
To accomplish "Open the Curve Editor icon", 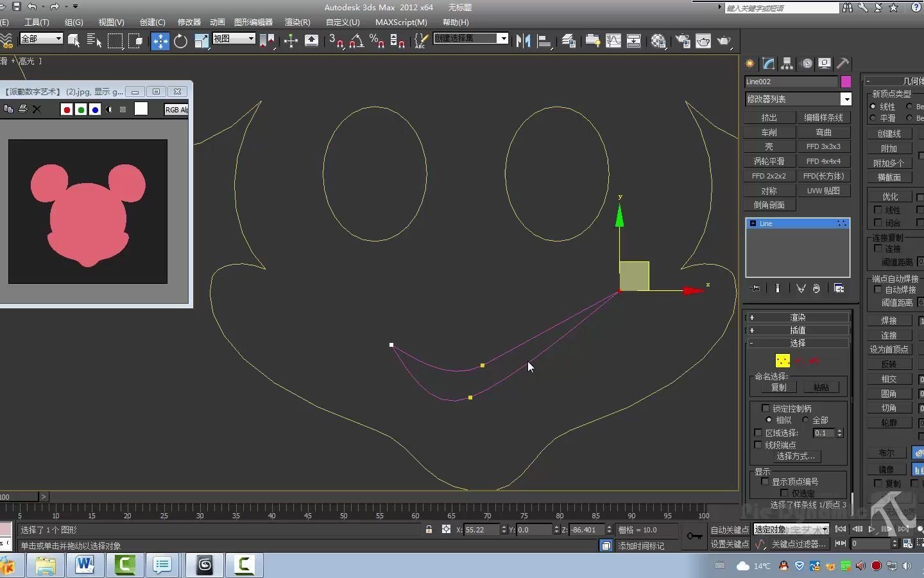I will (613, 41).
